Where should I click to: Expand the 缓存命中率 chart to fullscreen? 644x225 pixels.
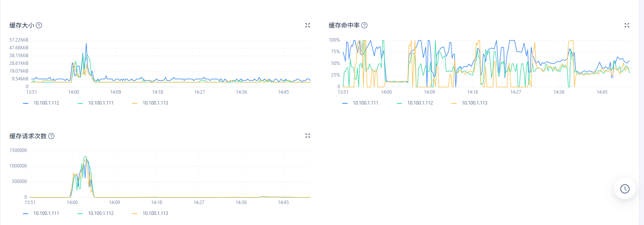(x=626, y=25)
